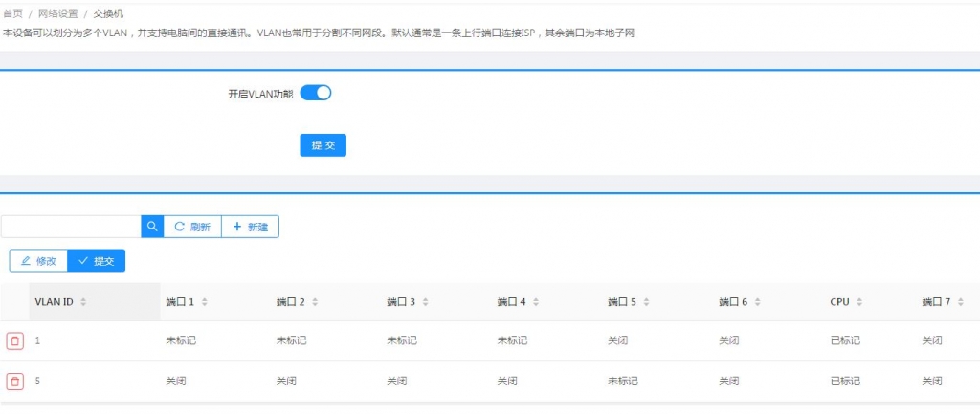Select 端口 2 关闭 cell in VLAN 5 row
This screenshot has width=980, height=415.
coord(286,381)
